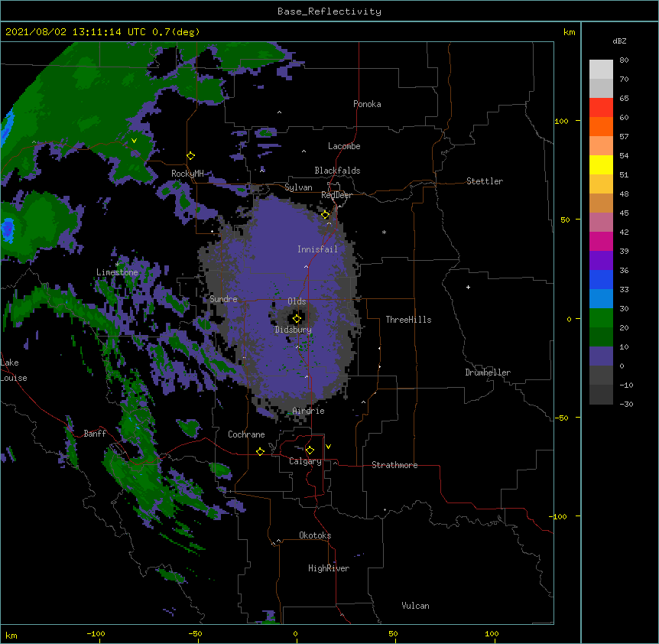
Task: Click the yellow diamond marker above Calgary
Action: [310, 450]
